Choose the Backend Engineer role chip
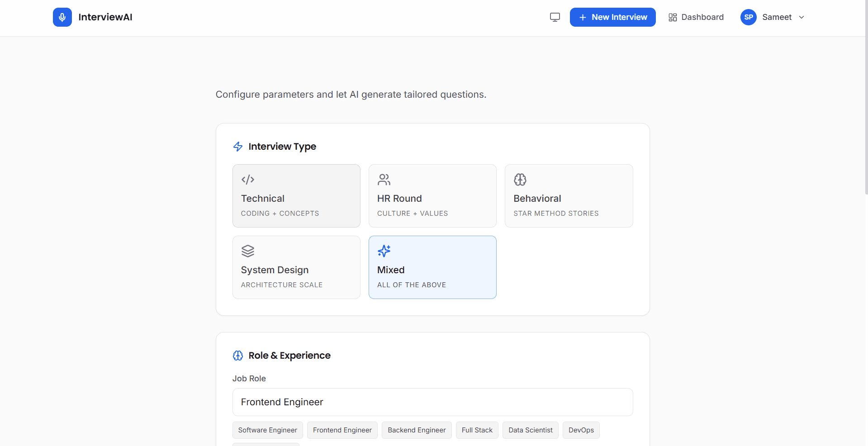 (x=417, y=430)
